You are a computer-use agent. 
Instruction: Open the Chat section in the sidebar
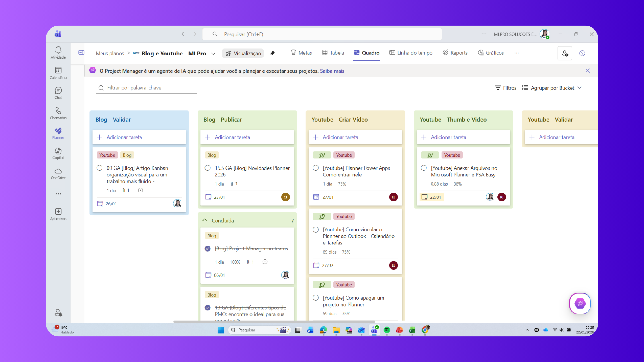(58, 93)
